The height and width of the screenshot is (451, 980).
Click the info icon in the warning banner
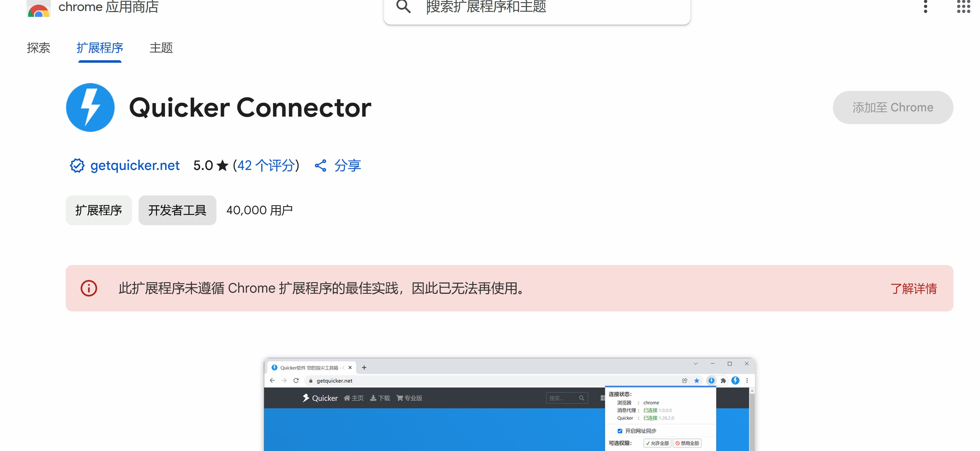[89, 288]
